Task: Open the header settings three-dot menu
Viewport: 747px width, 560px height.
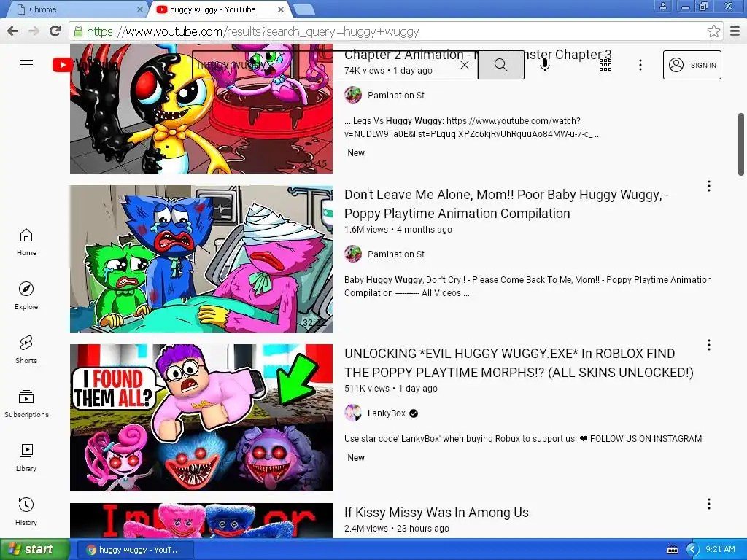Action: point(640,65)
